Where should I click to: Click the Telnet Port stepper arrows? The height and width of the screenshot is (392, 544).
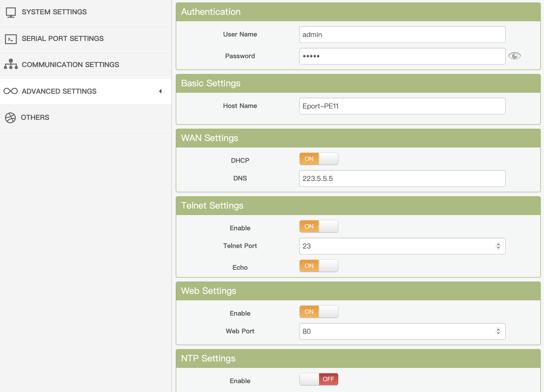point(498,246)
